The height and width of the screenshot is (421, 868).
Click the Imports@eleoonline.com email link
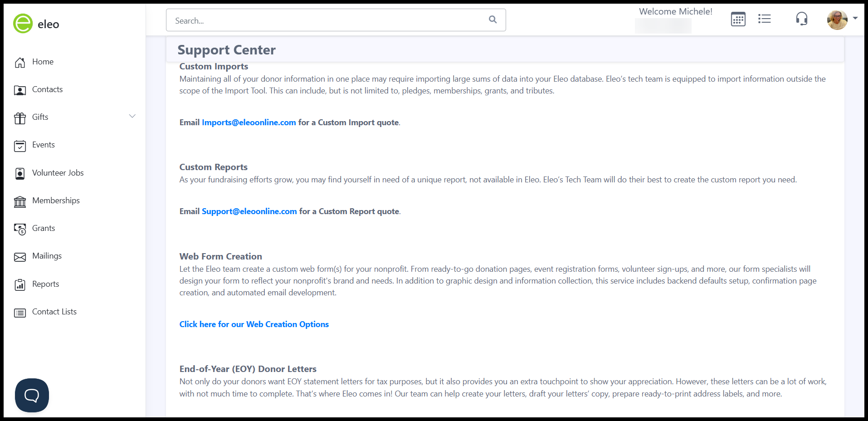coord(249,122)
